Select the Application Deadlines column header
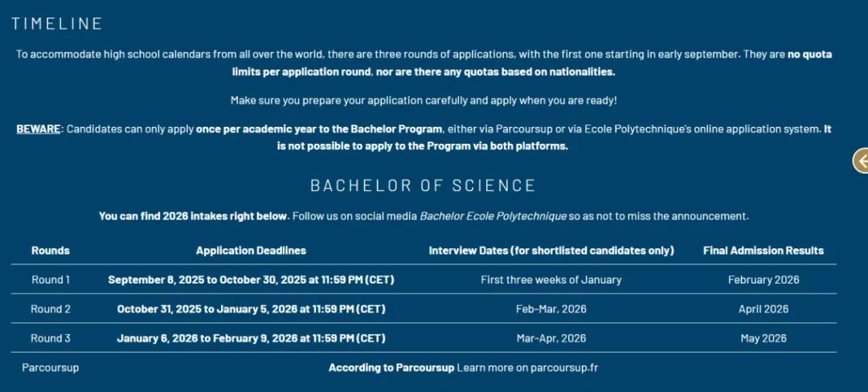Image resolution: width=868 pixels, height=392 pixels. pyautogui.click(x=251, y=251)
